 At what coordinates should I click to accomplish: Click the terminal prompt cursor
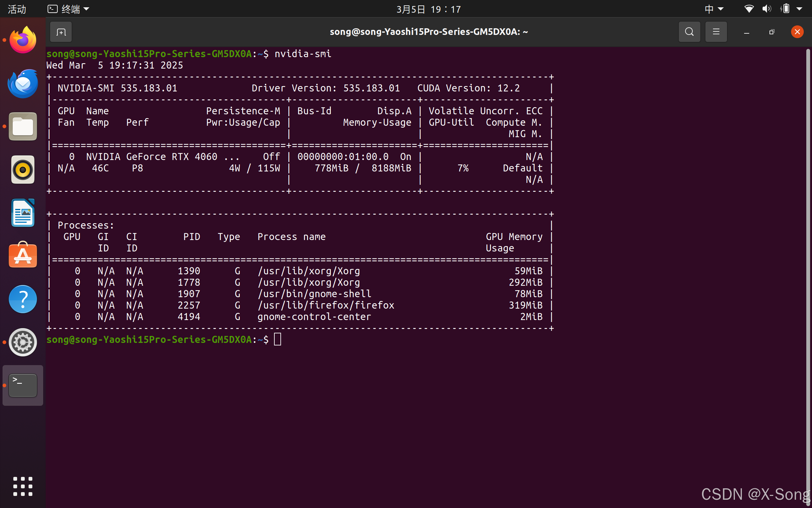tap(278, 339)
